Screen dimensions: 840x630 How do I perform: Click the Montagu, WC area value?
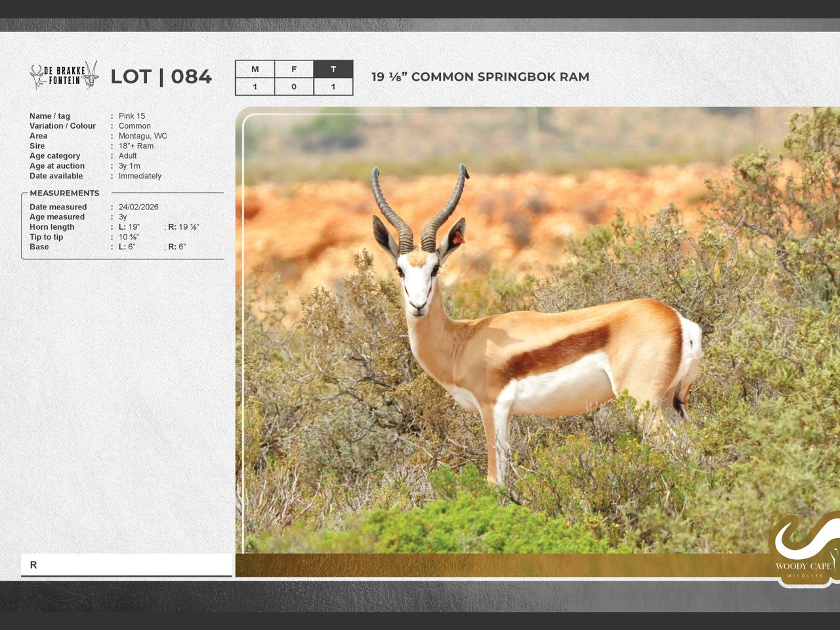click(x=142, y=136)
